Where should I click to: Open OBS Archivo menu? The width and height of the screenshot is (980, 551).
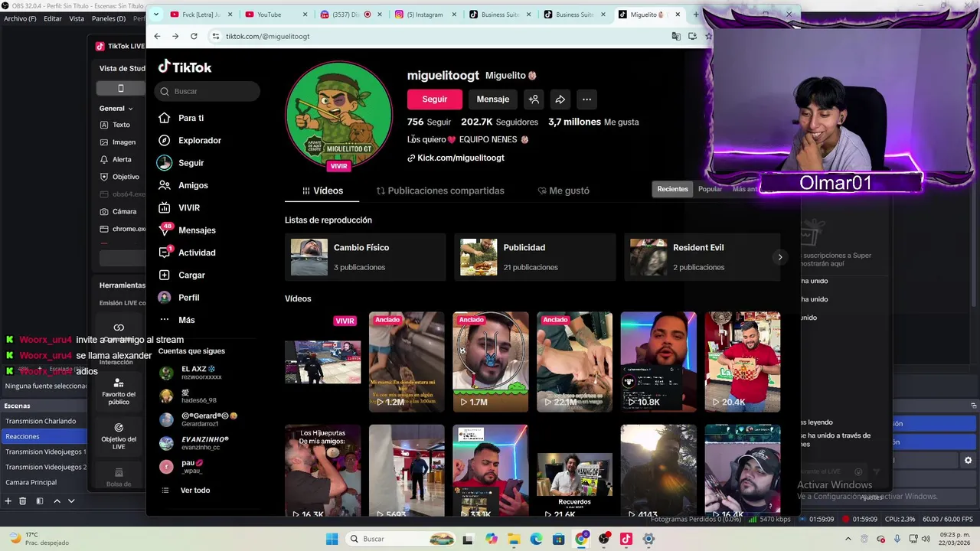pyautogui.click(x=20, y=18)
